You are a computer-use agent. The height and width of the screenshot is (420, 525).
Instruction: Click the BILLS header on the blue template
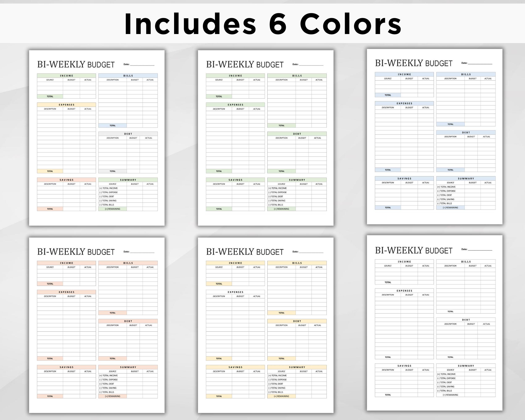coord(466,74)
